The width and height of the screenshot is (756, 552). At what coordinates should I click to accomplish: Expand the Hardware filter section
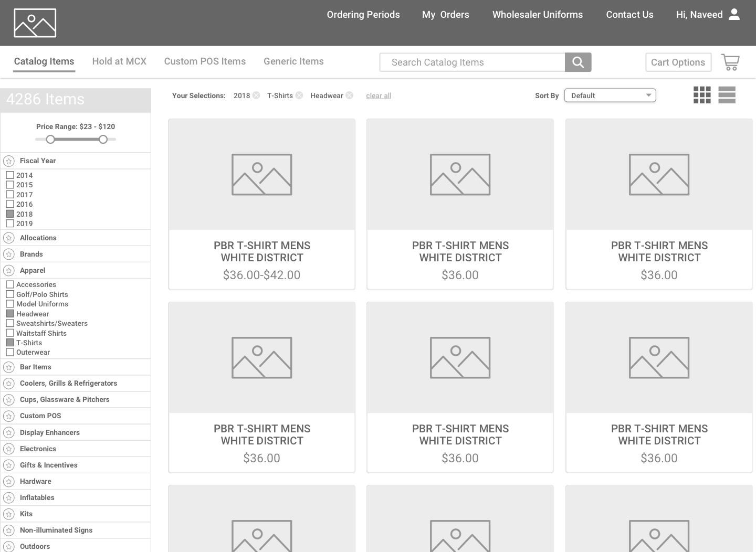(x=76, y=482)
